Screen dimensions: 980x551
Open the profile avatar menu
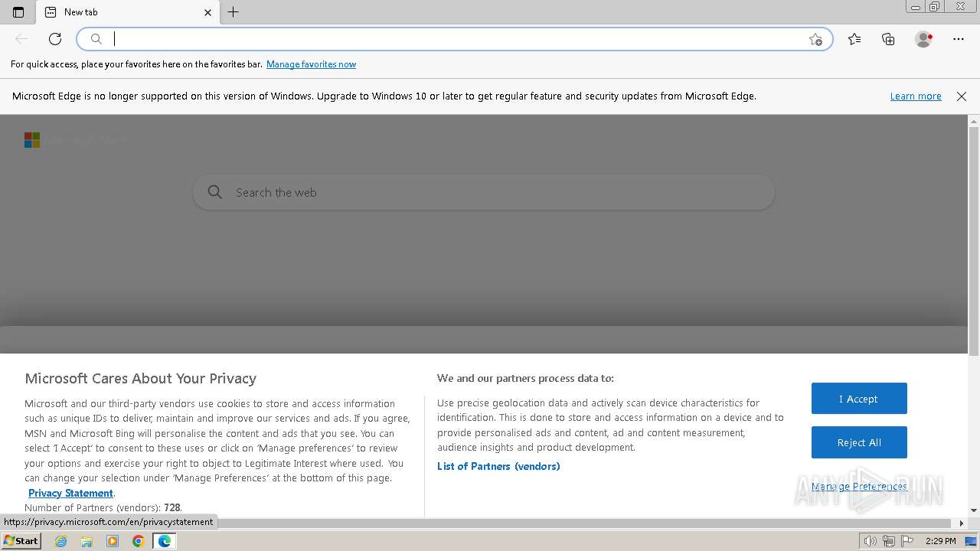[923, 39]
